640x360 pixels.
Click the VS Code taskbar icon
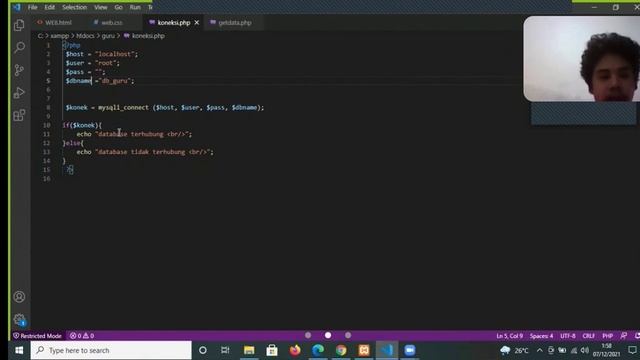(387, 350)
